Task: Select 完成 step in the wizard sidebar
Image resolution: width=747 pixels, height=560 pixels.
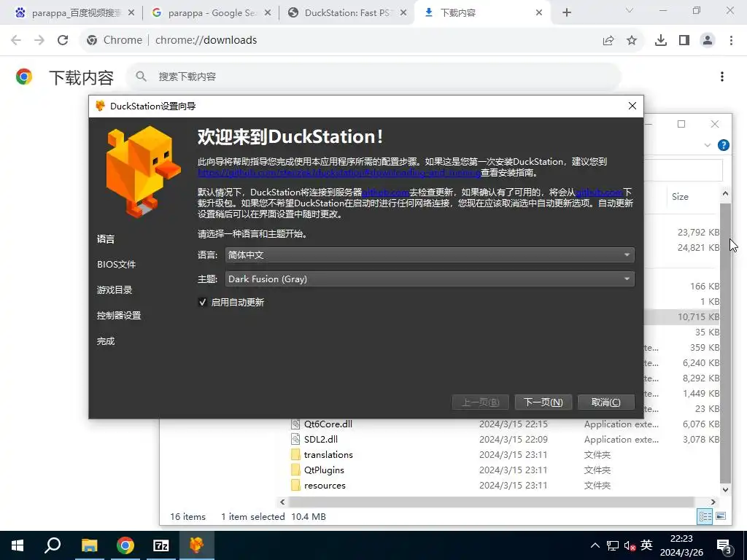Action: pyautogui.click(x=106, y=341)
